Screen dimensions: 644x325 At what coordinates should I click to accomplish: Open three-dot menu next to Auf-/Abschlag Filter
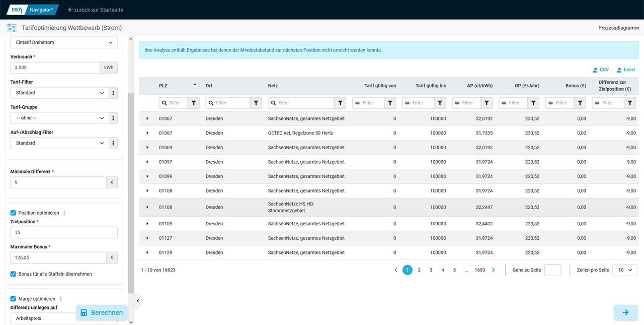click(113, 143)
